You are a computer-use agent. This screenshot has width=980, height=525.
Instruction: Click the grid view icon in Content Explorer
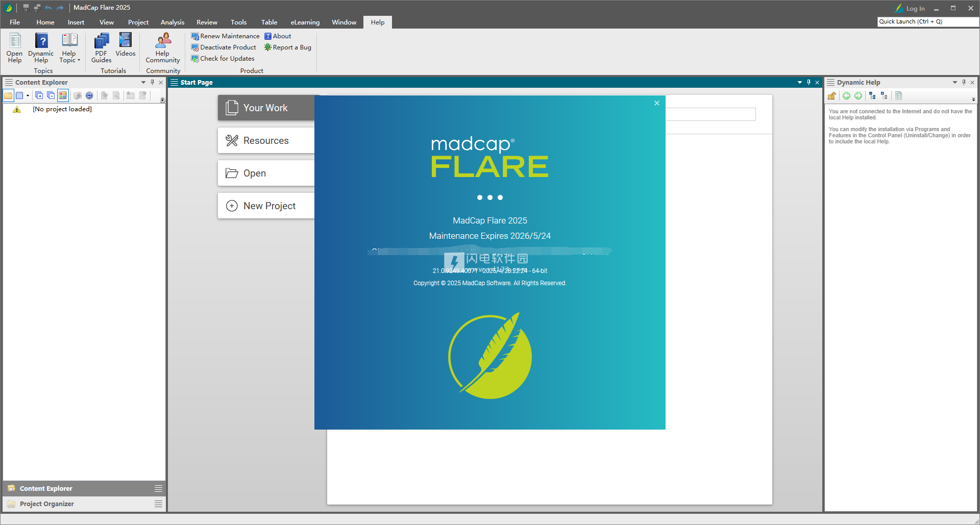click(x=19, y=95)
